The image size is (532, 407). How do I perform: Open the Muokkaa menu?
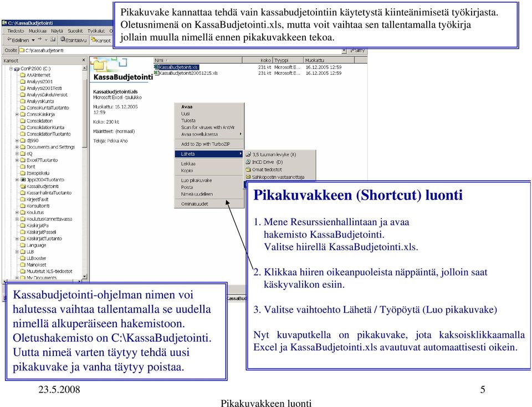[37, 31]
